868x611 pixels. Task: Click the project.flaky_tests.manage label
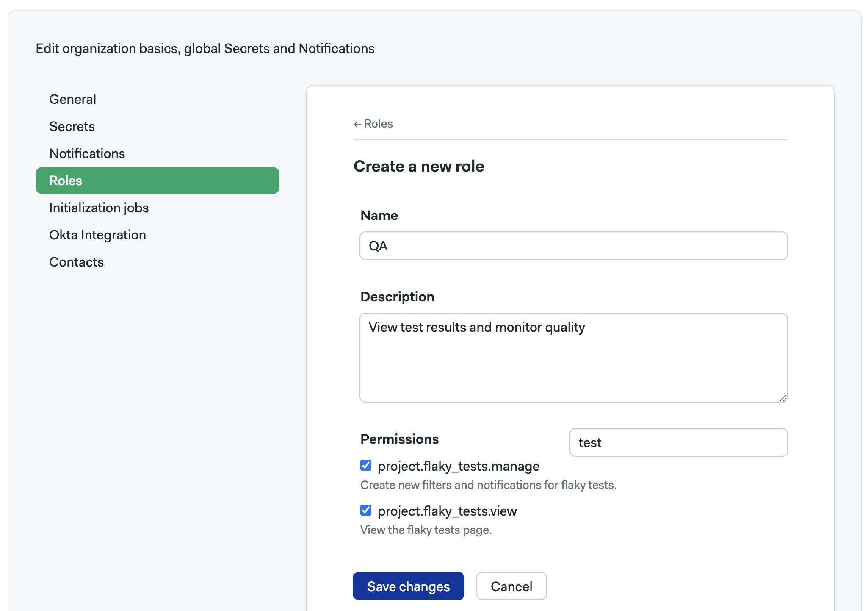(x=459, y=466)
